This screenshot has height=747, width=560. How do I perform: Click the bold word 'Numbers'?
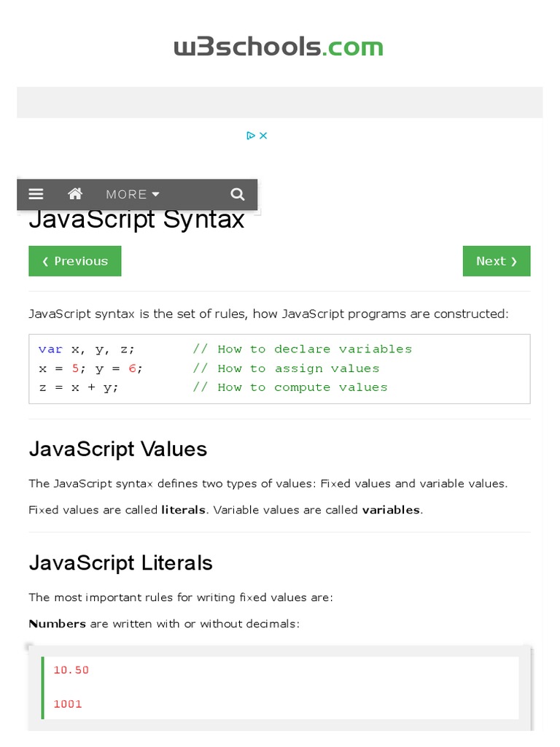pos(57,624)
